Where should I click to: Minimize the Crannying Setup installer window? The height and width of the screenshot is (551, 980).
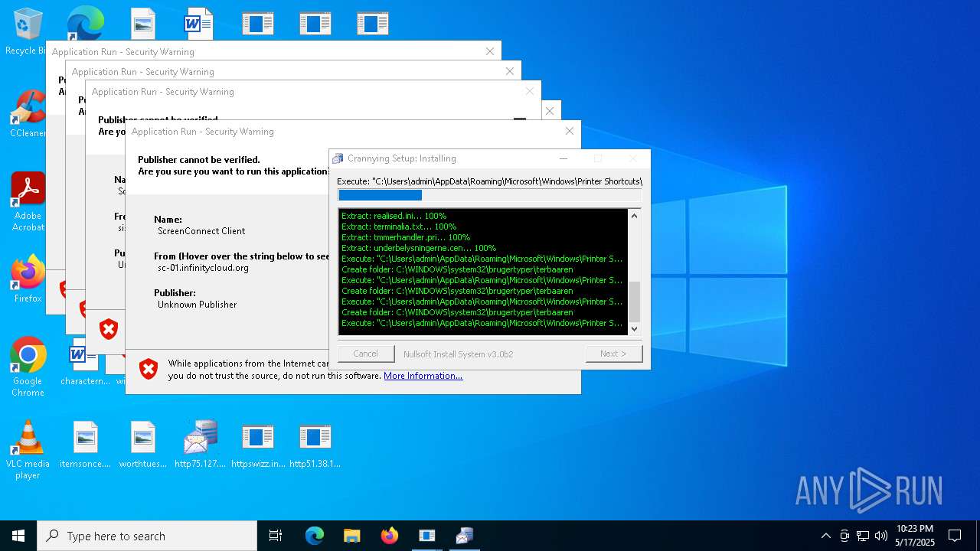(x=563, y=158)
